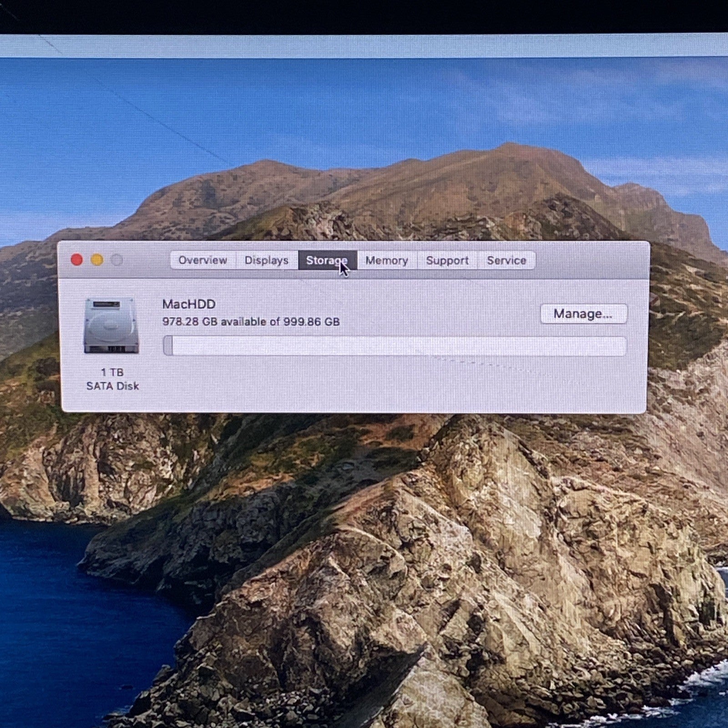Switch to the Service tab
Viewport: 728px width, 728px height.
(x=506, y=260)
